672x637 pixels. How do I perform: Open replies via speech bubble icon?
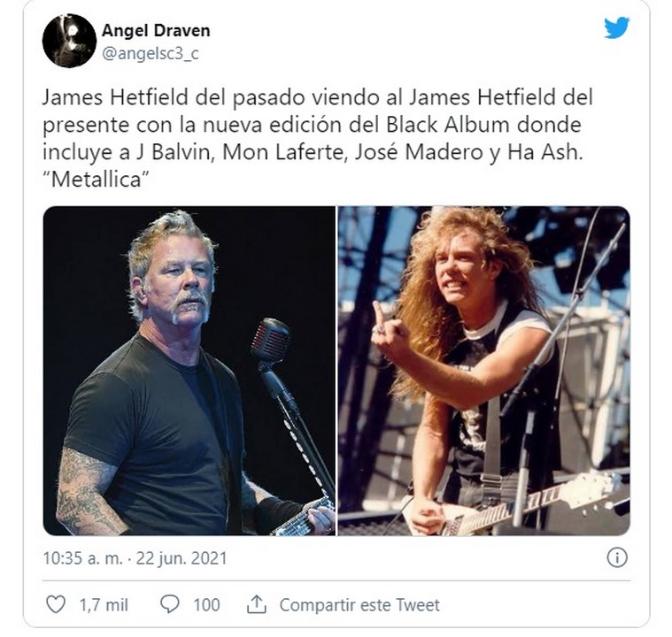(x=170, y=604)
